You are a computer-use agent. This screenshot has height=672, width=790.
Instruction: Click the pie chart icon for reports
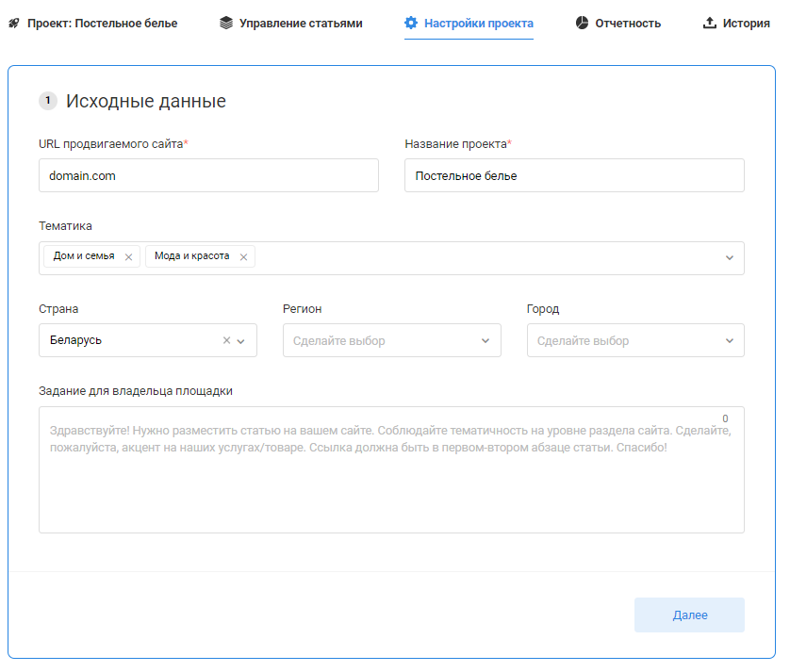click(582, 24)
